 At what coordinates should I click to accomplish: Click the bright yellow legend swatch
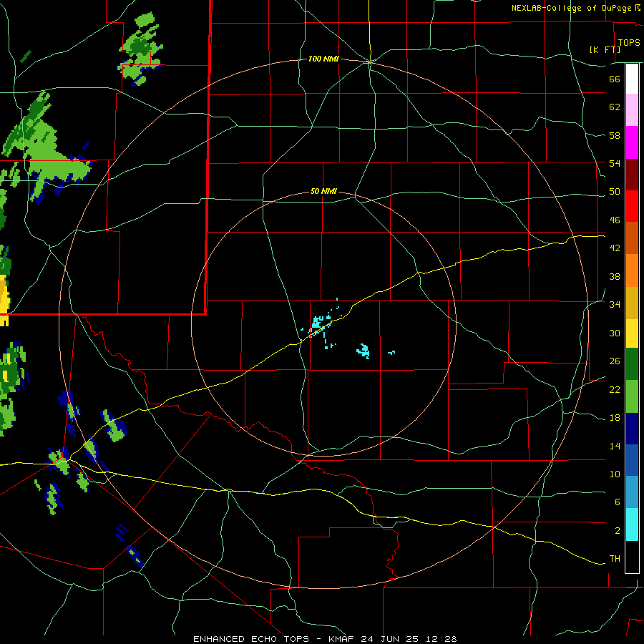[632, 333]
